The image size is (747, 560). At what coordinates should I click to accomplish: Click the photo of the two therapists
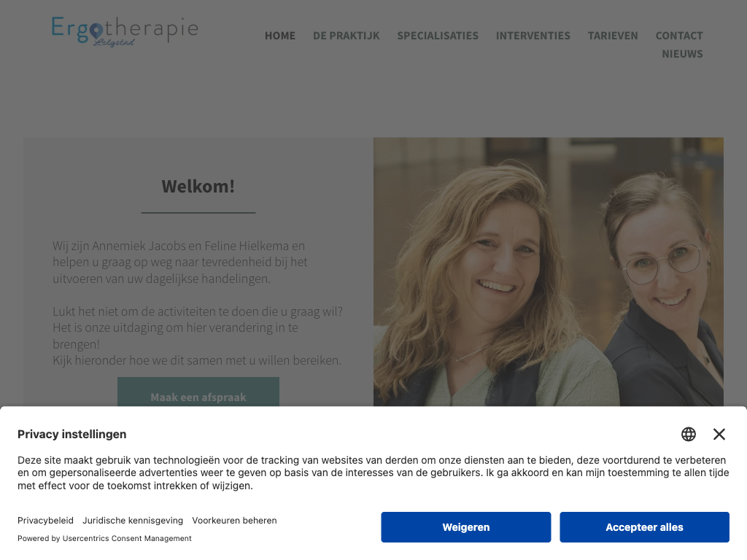coord(549,272)
